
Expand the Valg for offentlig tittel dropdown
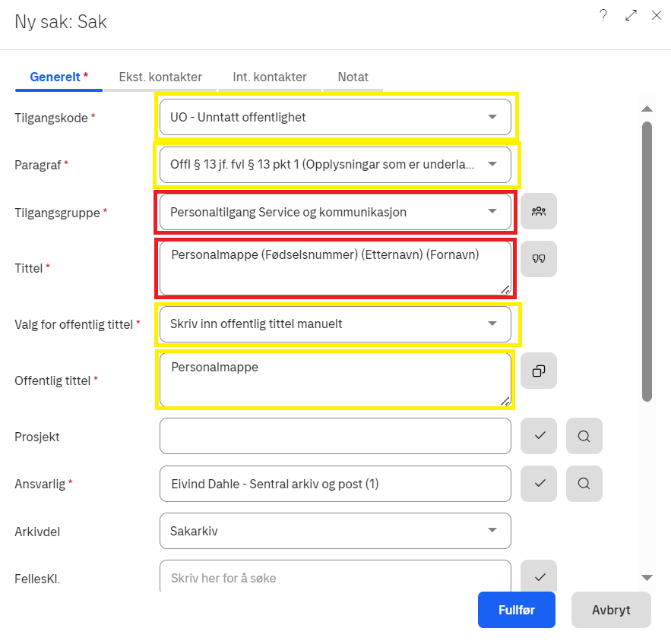point(335,324)
